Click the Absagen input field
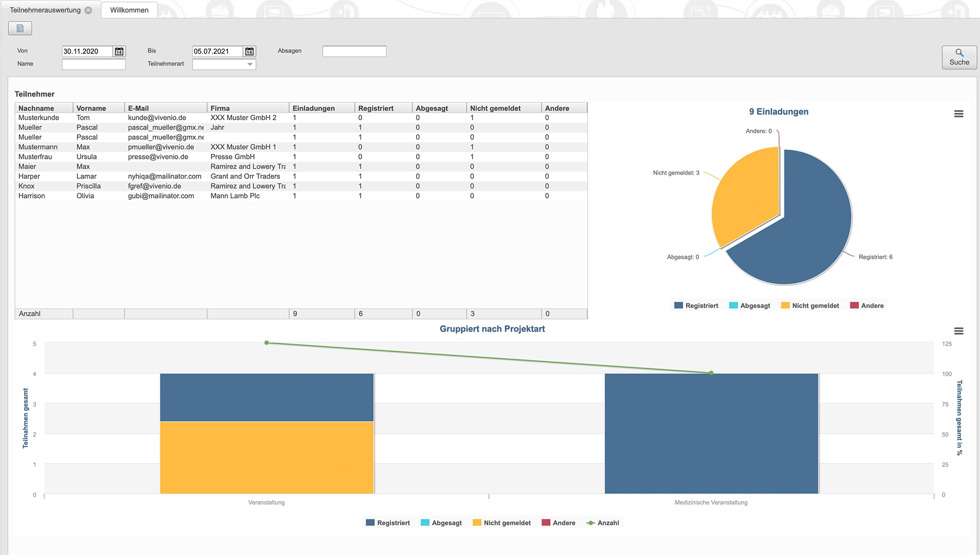The image size is (980, 555). pyautogui.click(x=354, y=51)
